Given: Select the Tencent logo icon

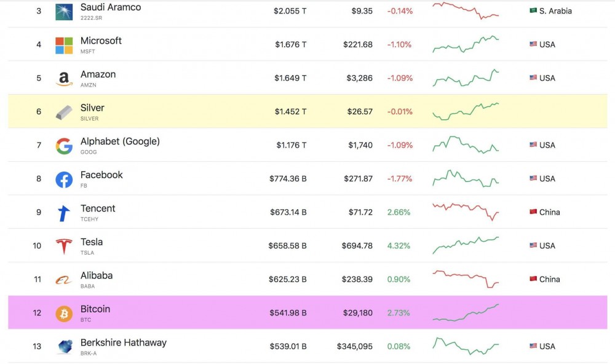Looking at the screenshot, I should point(64,213).
